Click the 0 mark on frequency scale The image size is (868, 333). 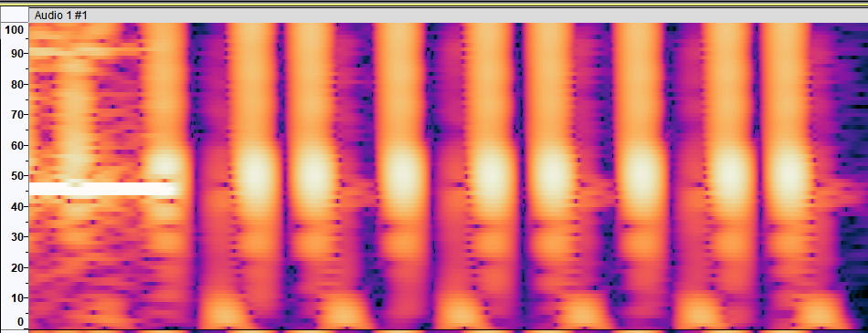19,321
